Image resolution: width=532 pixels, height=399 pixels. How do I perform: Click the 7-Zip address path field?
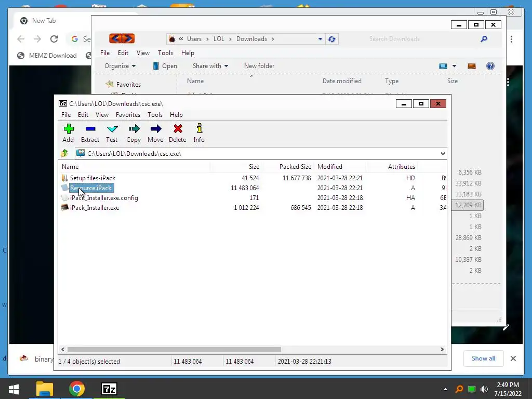tap(260, 154)
